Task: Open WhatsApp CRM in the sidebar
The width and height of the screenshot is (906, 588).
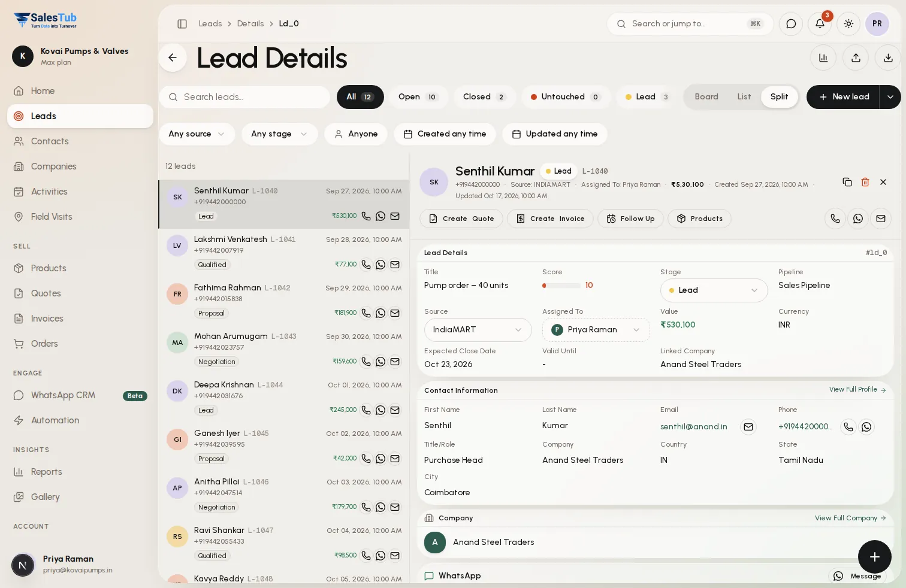Action: [80, 395]
